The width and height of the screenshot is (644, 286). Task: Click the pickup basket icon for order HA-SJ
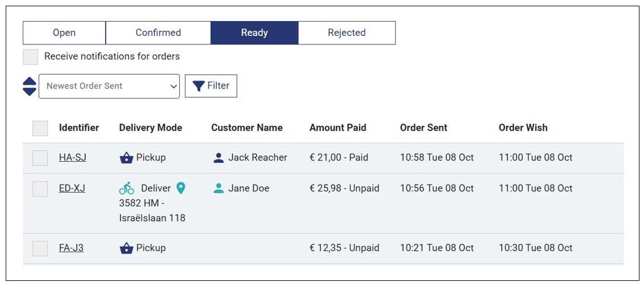(x=126, y=158)
